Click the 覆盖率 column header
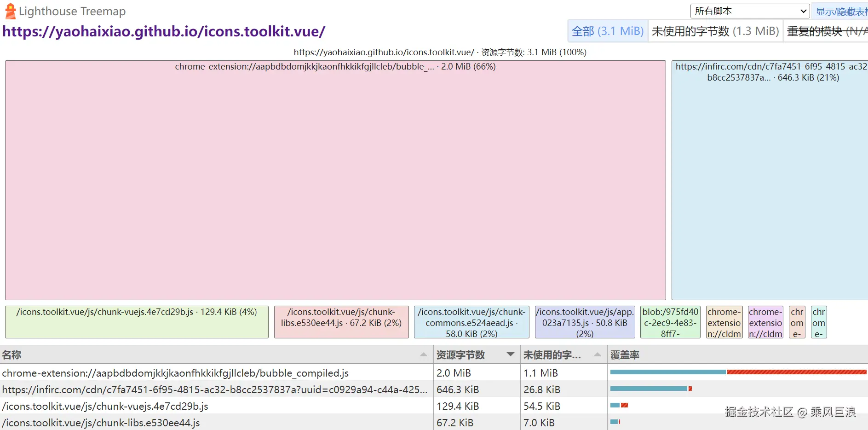868x430 pixels. 738,354
